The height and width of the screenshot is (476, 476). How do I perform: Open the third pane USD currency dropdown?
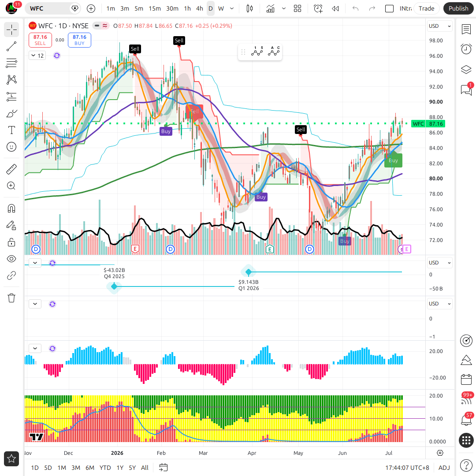[x=439, y=304]
